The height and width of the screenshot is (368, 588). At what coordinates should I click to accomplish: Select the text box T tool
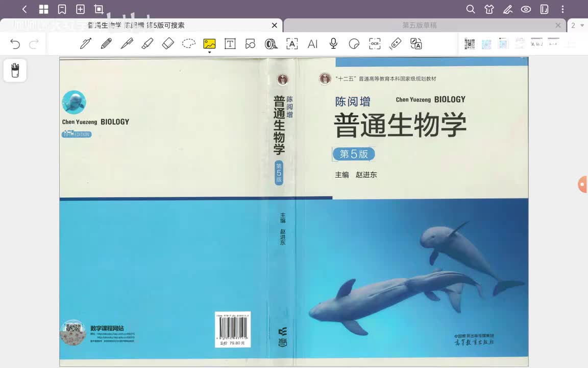(230, 43)
